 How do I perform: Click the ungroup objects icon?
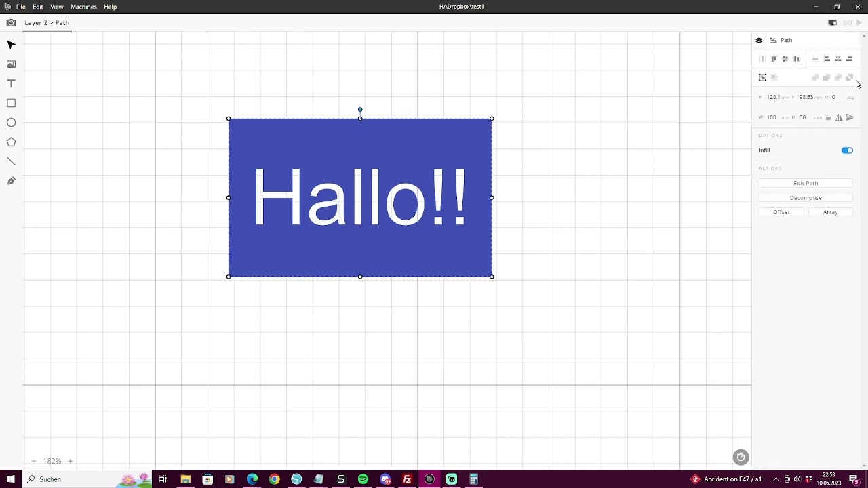[x=774, y=77]
